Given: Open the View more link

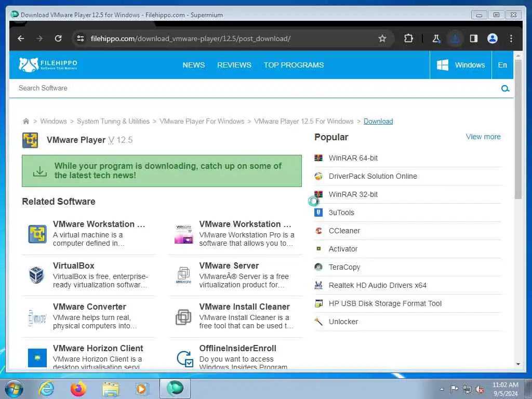Looking at the screenshot, I should (x=483, y=137).
